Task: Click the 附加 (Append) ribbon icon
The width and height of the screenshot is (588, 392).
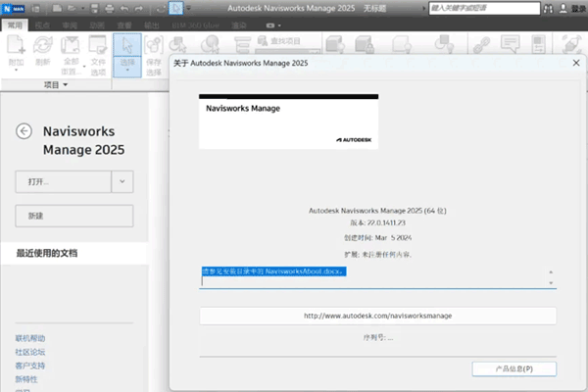Action: point(16,44)
